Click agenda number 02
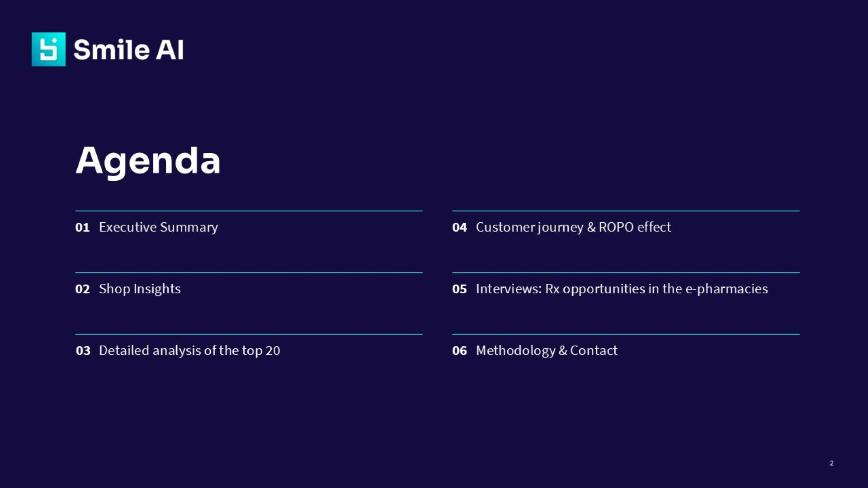The image size is (868, 488). 82,289
